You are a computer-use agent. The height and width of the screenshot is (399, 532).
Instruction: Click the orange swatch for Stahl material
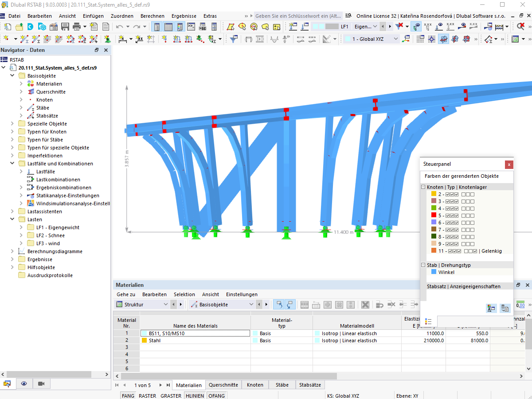[x=144, y=340]
